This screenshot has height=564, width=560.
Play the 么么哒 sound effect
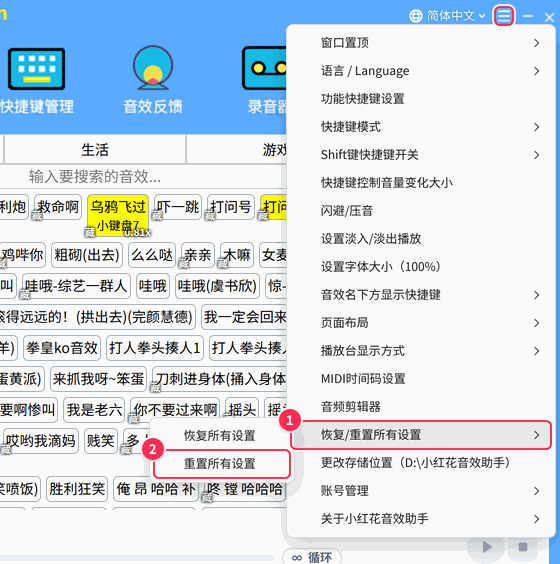pyautogui.click(x=152, y=255)
